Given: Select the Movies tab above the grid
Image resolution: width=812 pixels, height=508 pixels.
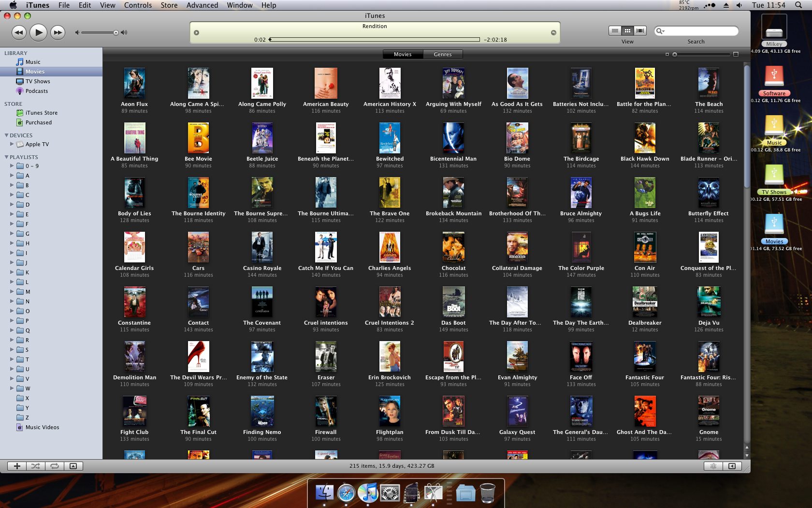Looking at the screenshot, I should tap(402, 54).
